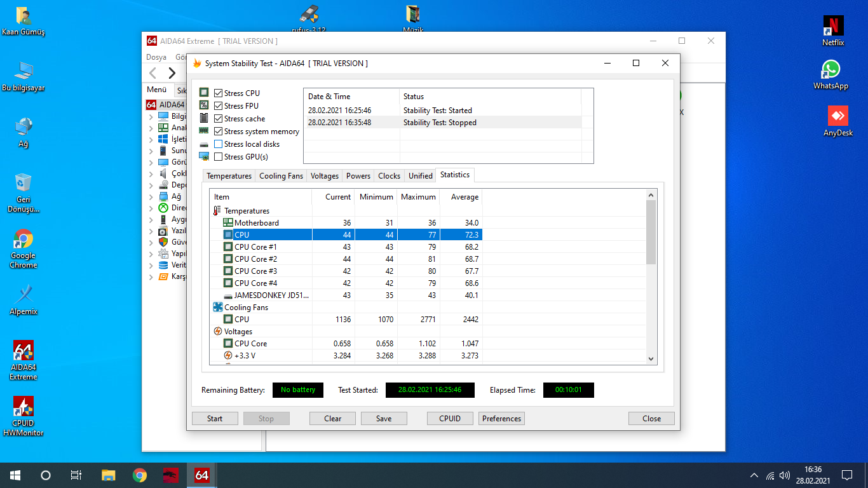Open Cortana search circle on the taskbar

click(x=46, y=475)
